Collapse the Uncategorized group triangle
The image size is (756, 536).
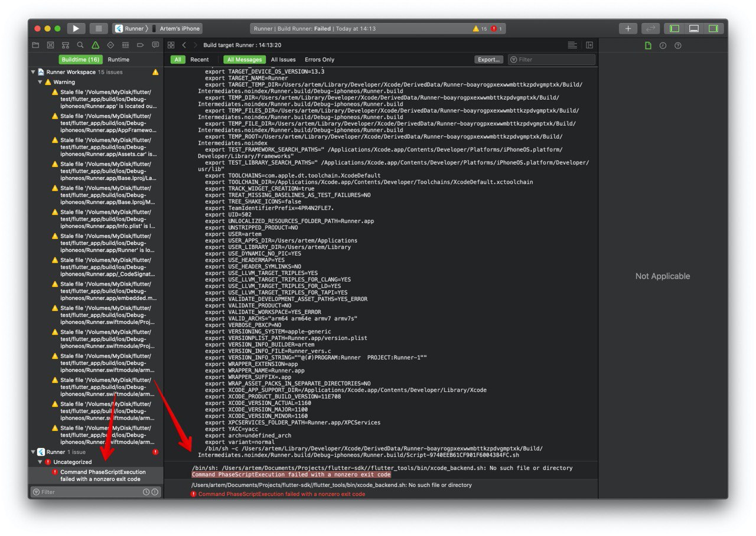(x=40, y=462)
